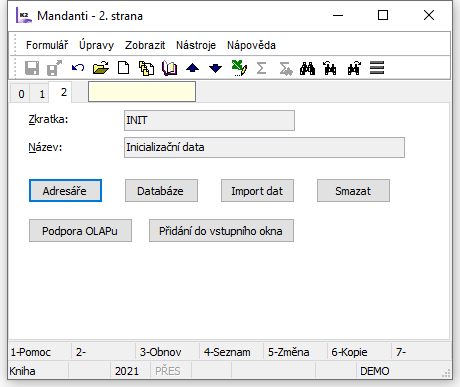Click the Sigma with arrow icon
Viewport: 460px width, 387px height.
(x=285, y=69)
